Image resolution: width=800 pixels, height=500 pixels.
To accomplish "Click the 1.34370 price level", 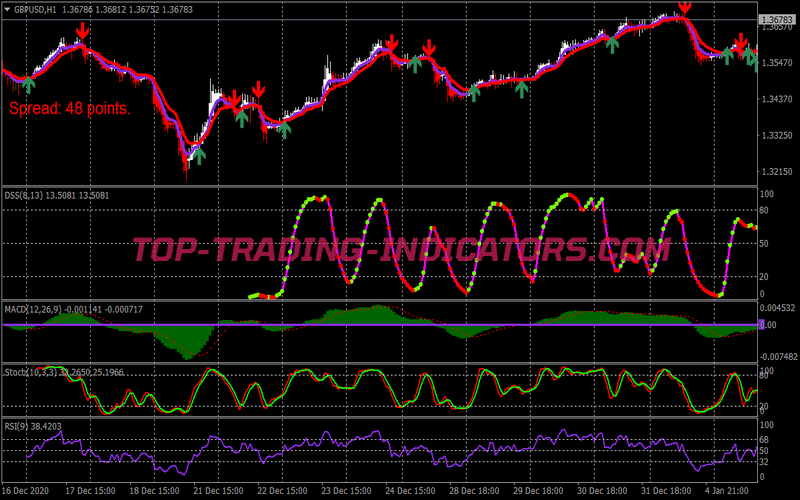I will [x=776, y=99].
